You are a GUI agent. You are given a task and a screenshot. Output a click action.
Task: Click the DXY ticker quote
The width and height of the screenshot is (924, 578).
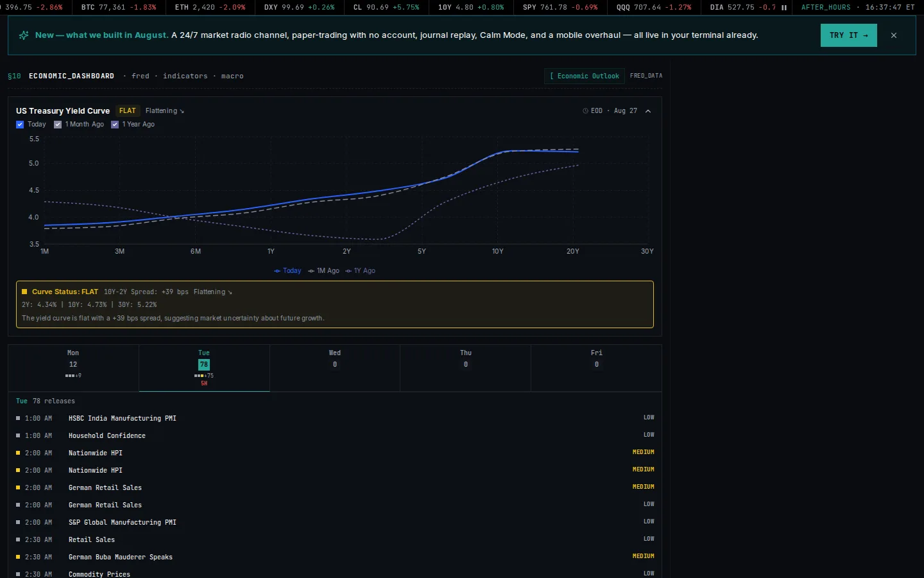[300, 8]
